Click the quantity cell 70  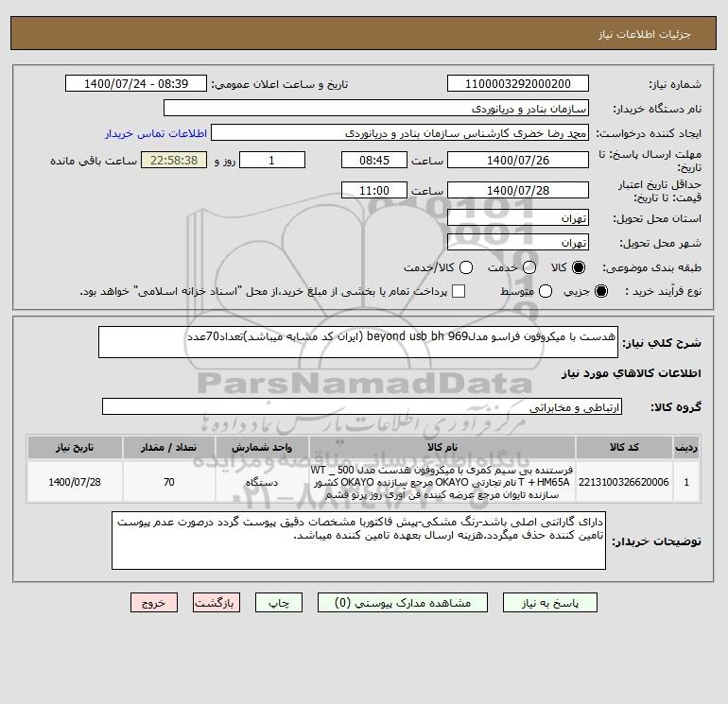tap(169, 482)
